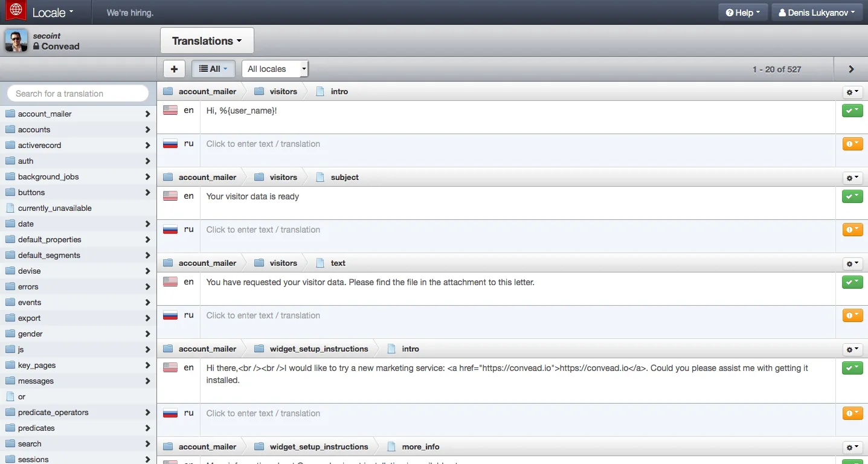Expand the accounts entry in the sidebar
Viewport: 868px width, 464px height.
(x=147, y=129)
